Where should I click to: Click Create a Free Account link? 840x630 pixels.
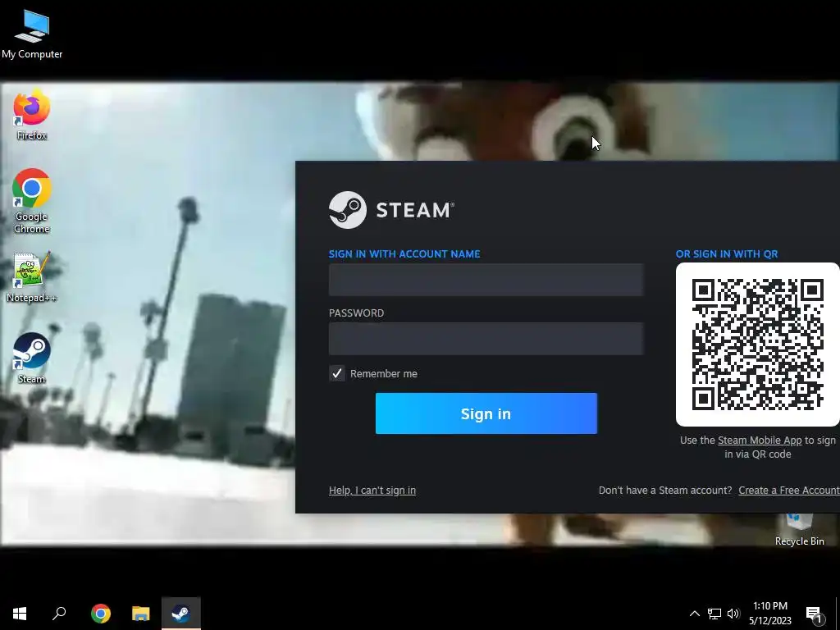pyautogui.click(x=789, y=491)
